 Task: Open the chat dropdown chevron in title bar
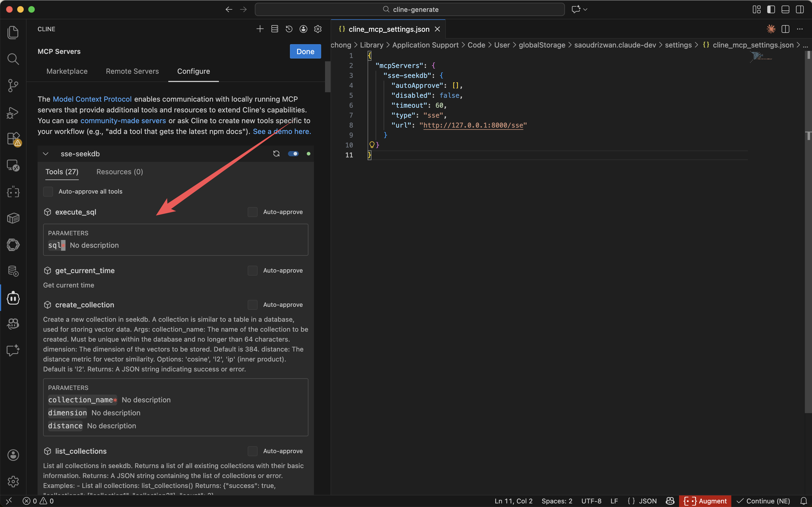[x=585, y=9]
